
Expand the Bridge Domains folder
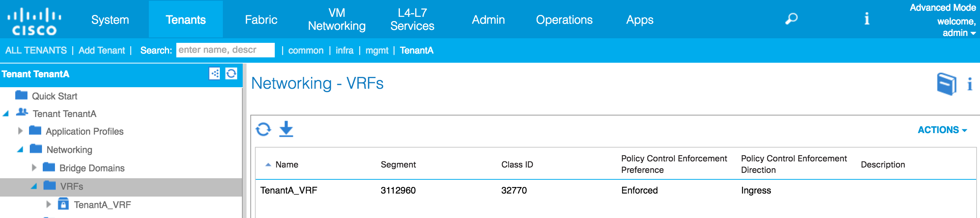click(x=34, y=168)
